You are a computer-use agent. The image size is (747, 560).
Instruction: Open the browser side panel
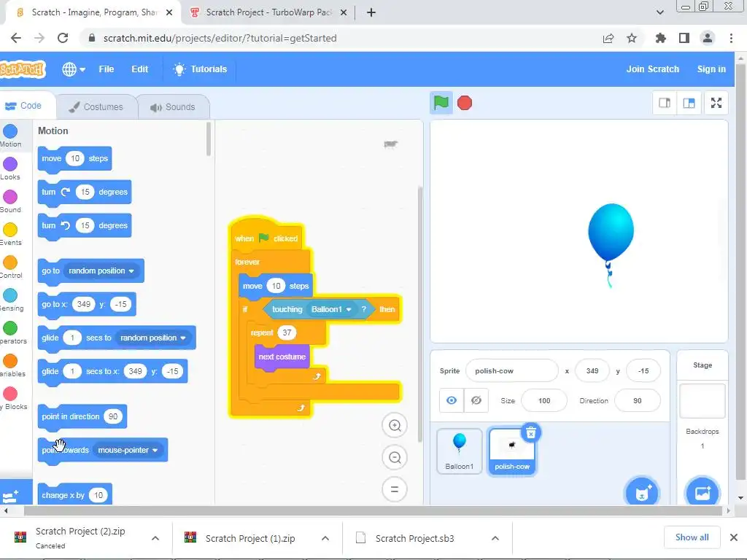point(684,38)
